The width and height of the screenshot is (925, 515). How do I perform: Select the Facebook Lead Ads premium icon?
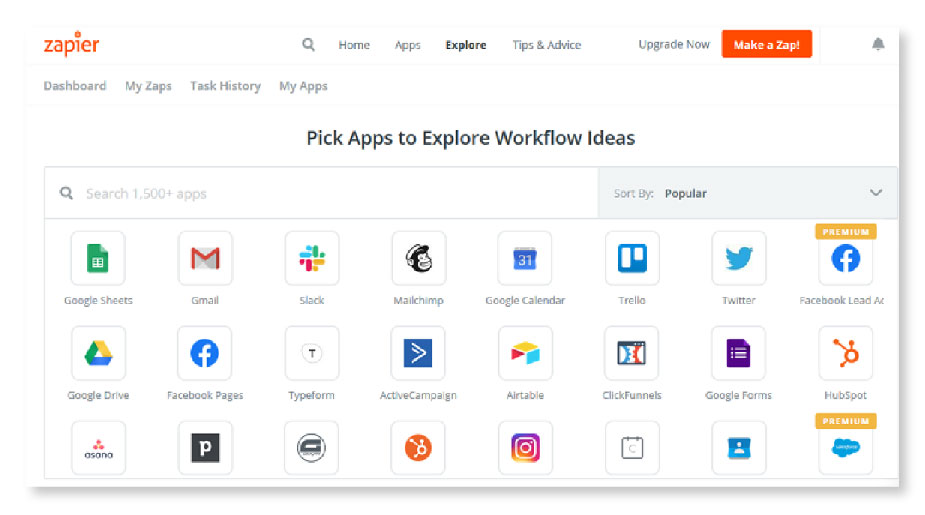(845, 258)
